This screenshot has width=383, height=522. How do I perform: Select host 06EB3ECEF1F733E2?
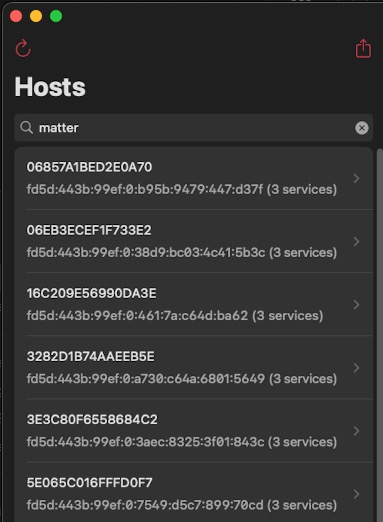pyautogui.click(x=193, y=241)
